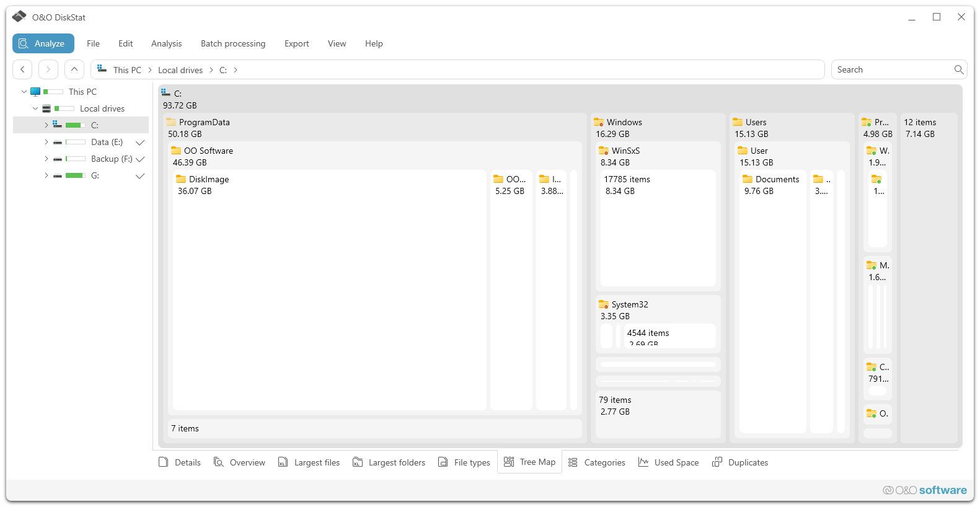Click the Local drives disk icon
This screenshot has width=980, height=507.
coord(46,108)
